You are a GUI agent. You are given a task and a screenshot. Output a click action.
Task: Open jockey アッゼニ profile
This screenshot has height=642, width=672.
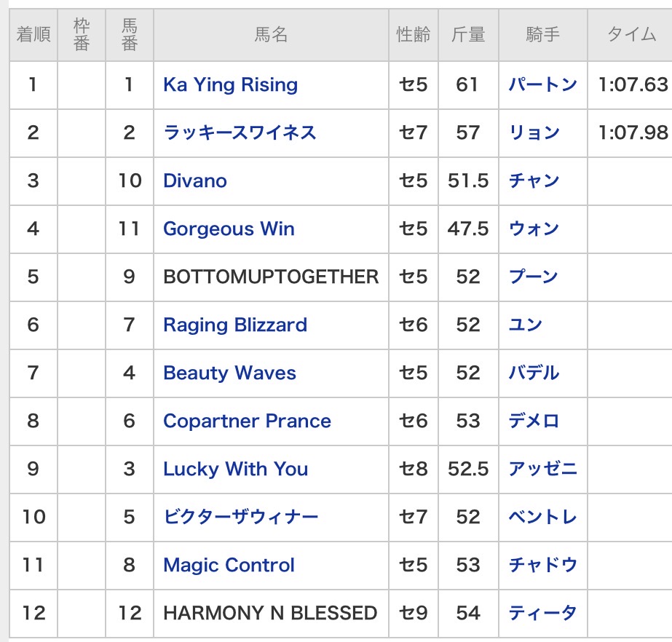click(542, 469)
